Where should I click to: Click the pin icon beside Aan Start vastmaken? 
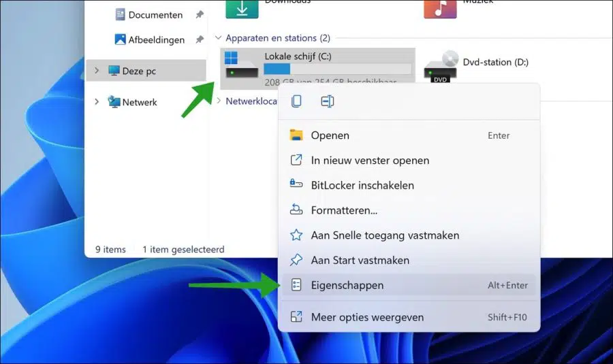pos(296,260)
